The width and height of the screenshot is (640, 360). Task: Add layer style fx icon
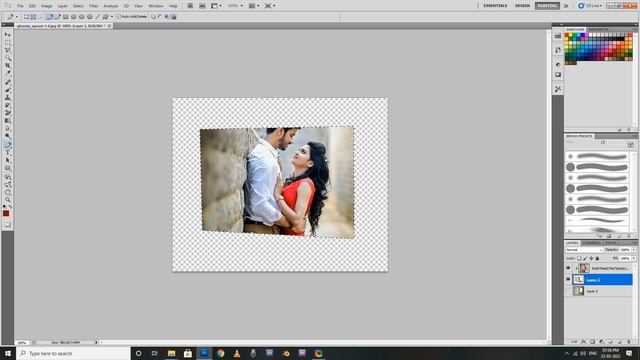[584, 342]
